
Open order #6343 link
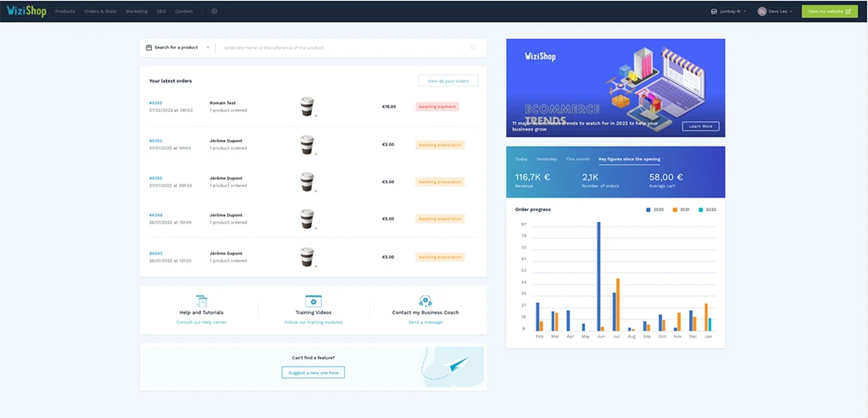(x=156, y=253)
